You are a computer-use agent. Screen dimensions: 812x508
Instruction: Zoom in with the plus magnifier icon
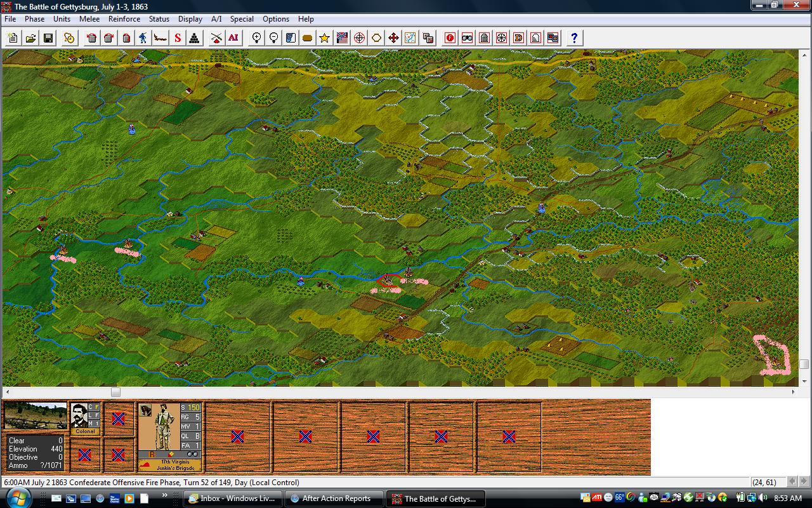click(x=256, y=38)
